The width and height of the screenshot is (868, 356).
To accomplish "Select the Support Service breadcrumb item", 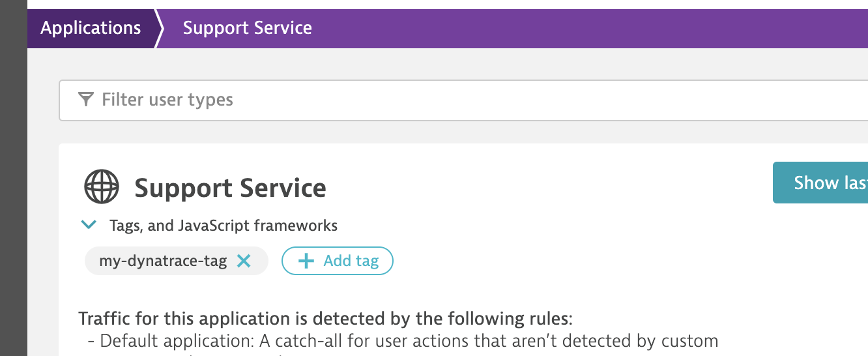I will pos(247,28).
